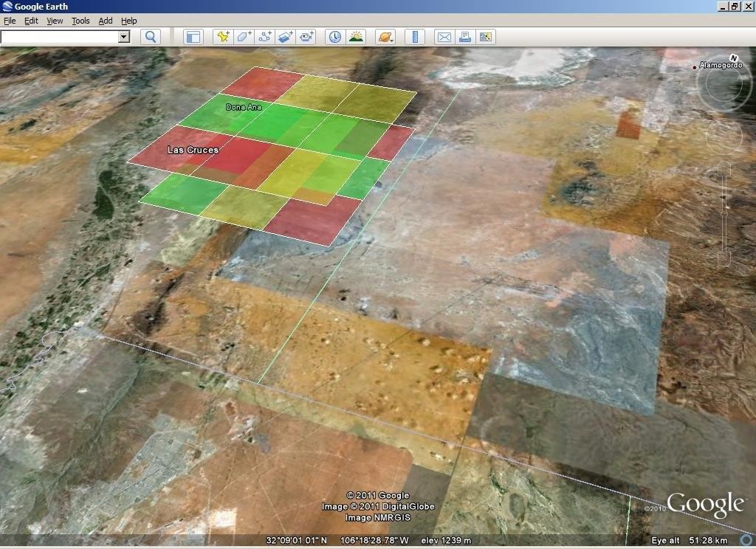756x549 pixels.
Task: Click the search magnifier button
Action: [x=151, y=37]
